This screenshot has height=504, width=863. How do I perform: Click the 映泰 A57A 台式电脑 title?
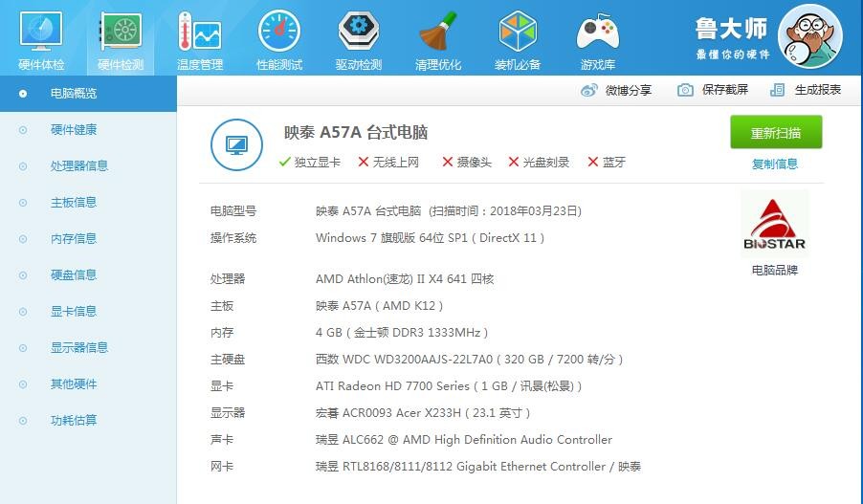click(x=356, y=133)
